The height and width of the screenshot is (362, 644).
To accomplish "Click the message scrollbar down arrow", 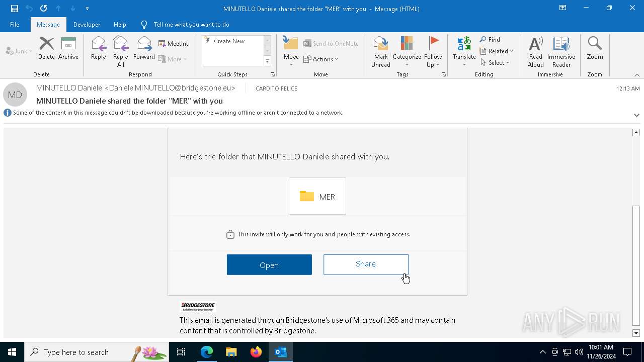I will [636, 333].
